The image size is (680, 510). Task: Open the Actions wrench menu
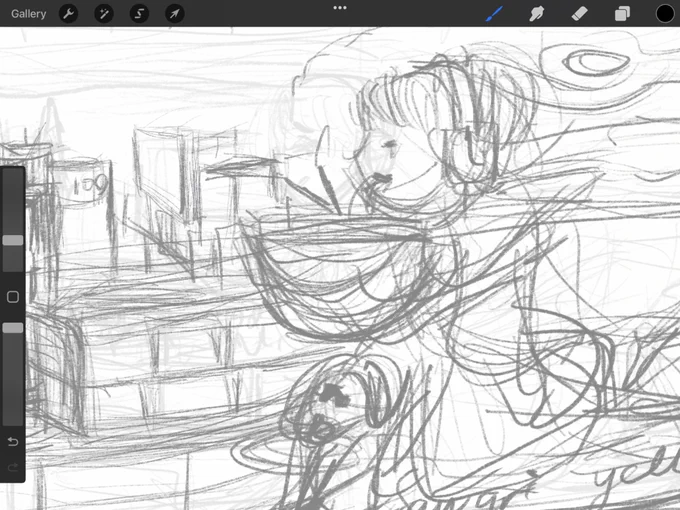pyautogui.click(x=69, y=14)
